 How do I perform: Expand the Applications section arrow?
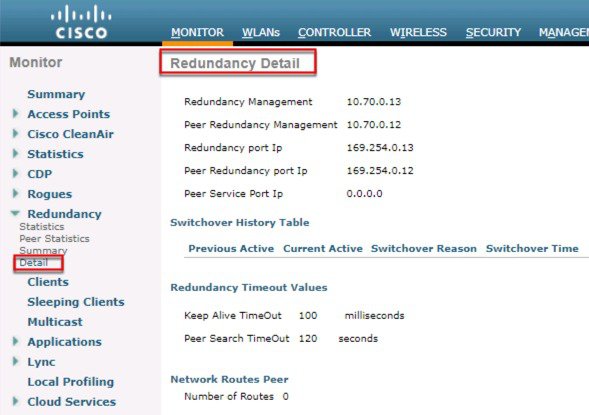[15, 341]
